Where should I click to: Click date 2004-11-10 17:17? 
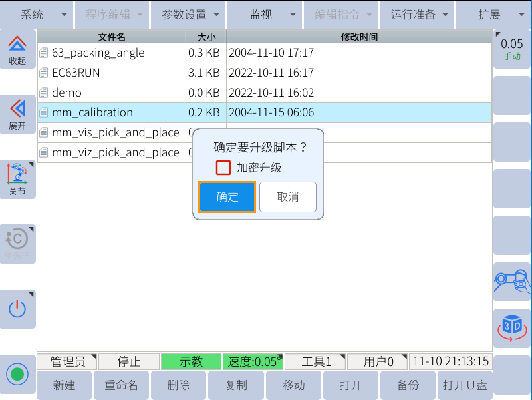click(271, 53)
